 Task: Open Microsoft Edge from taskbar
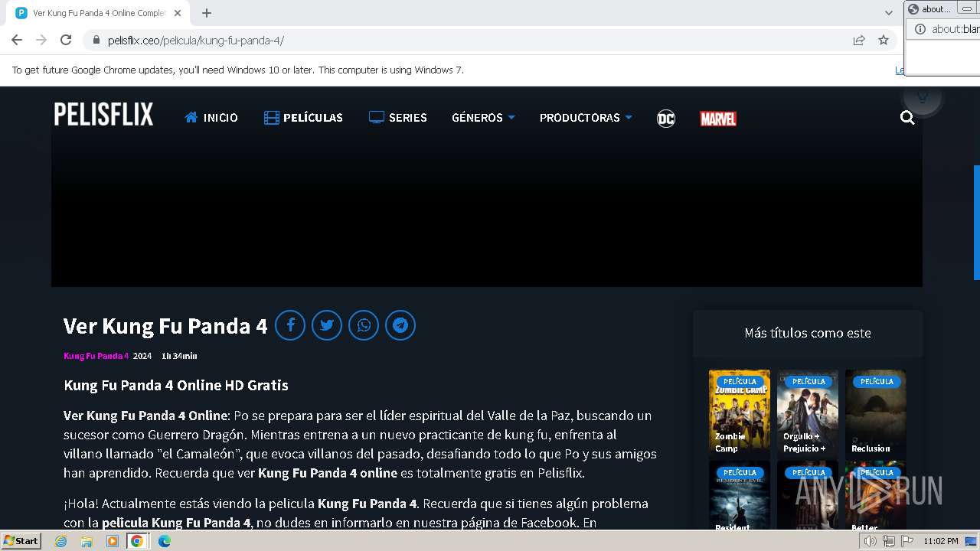tap(165, 541)
